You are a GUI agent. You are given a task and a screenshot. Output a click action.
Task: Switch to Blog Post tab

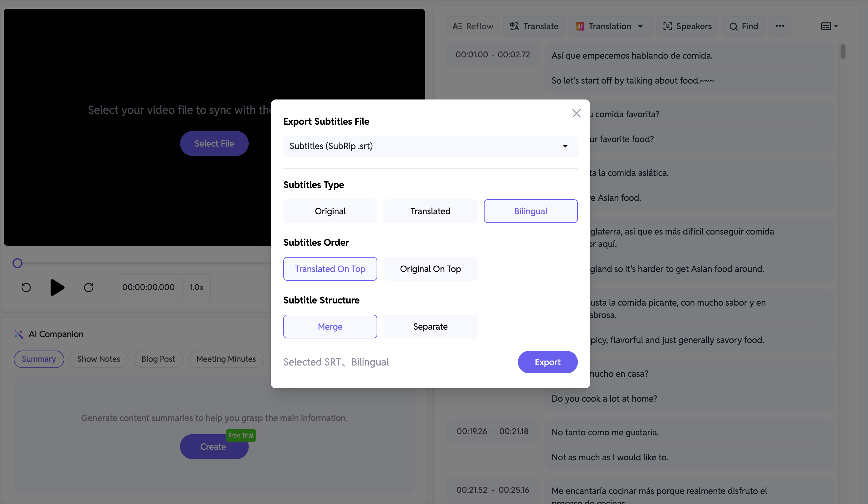click(x=158, y=358)
